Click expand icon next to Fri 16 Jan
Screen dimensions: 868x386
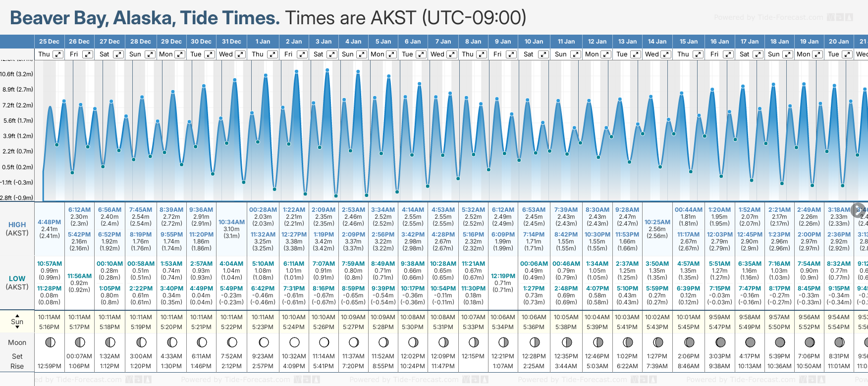pos(728,54)
